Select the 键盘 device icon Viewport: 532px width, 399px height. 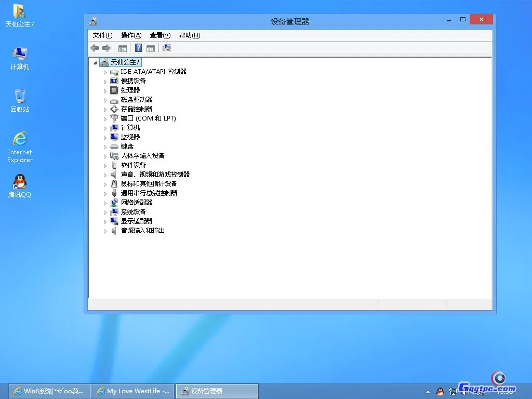point(114,146)
